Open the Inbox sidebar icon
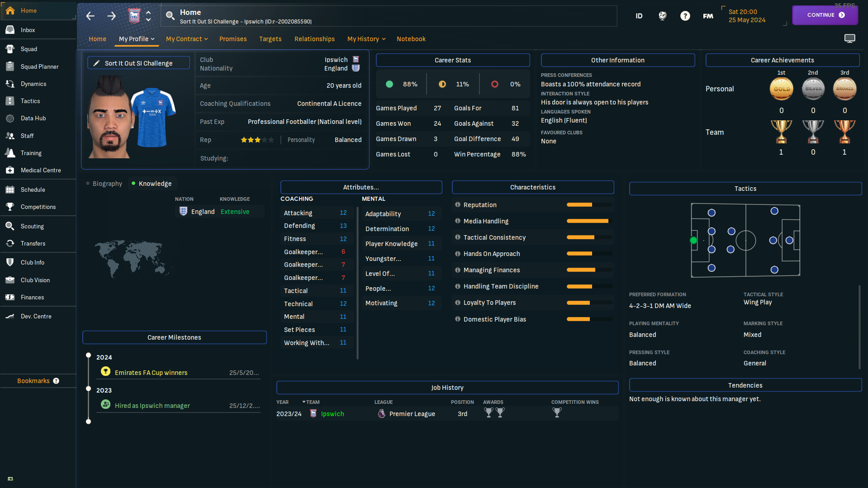Screen dimensions: 868x488 point(10,30)
